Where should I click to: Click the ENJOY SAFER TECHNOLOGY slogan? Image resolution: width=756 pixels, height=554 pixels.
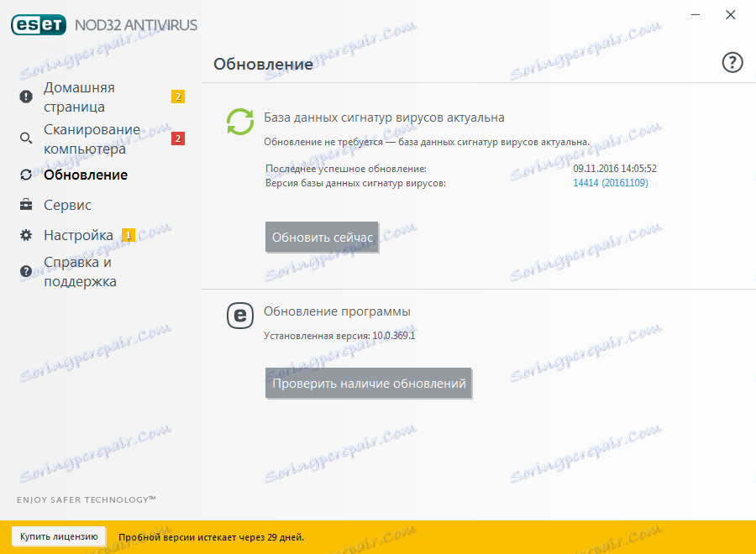tap(87, 499)
